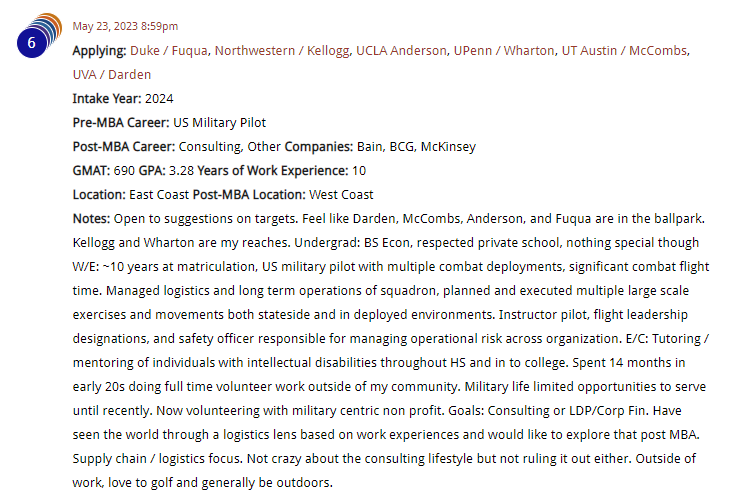This screenshot has width=753, height=492.
Task: Visit the UCLA Anderson link
Action: pos(401,51)
